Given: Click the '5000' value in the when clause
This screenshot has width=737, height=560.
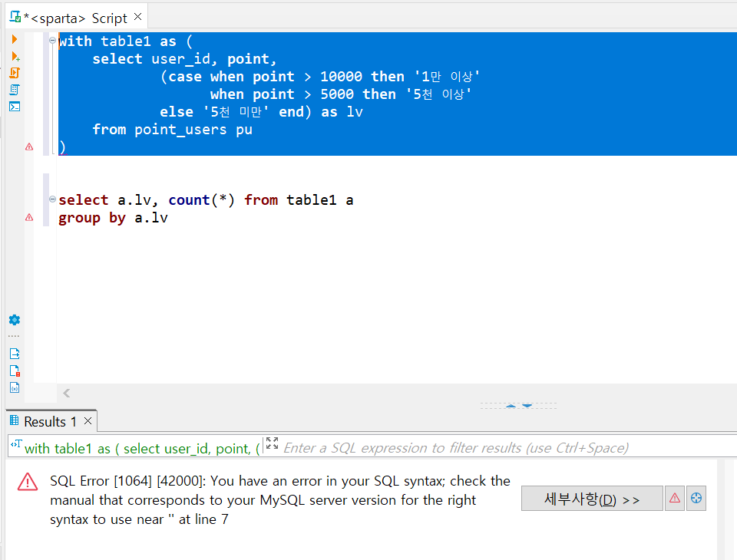Looking at the screenshot, I should click(x=337, y=94).
